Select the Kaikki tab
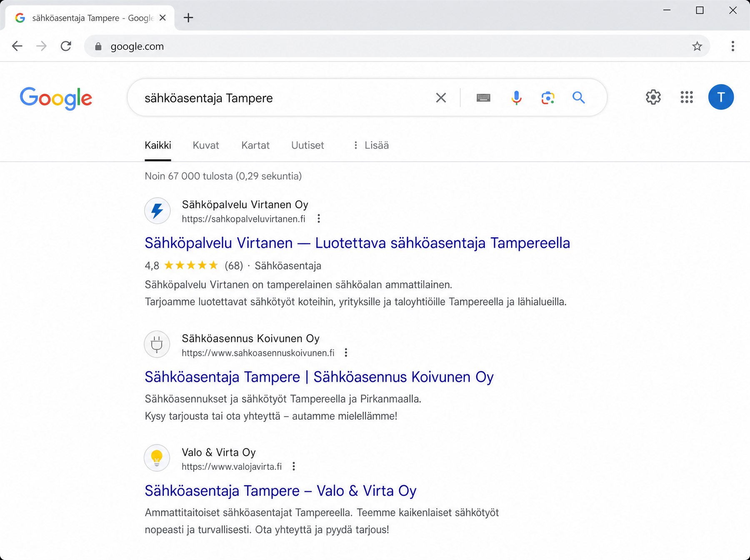Screen dimensions: 750x560 tap(158, 145)
